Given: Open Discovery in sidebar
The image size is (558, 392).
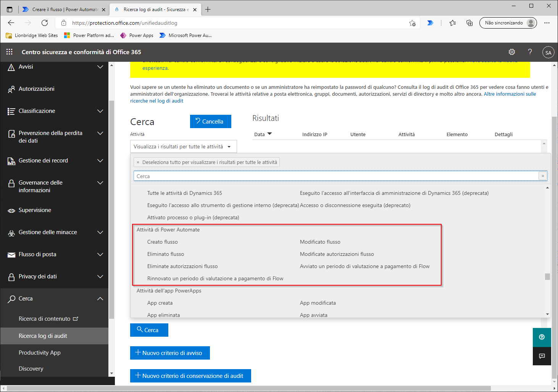Looking at the screenshot, I should point(31,369).
